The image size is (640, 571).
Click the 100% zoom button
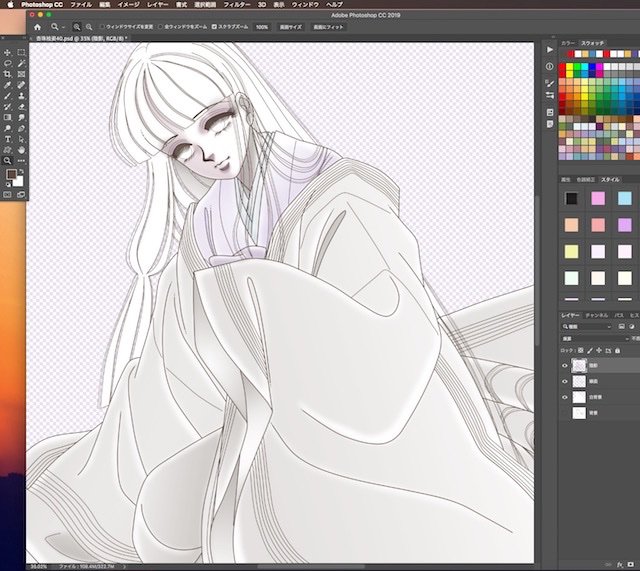tap(262, 27)
